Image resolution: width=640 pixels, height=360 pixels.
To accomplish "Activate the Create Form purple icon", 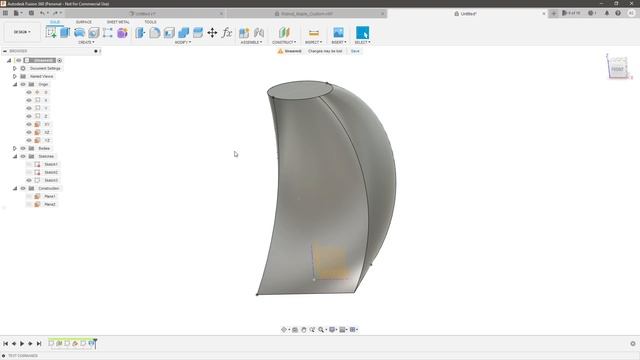I will (122, 32).
